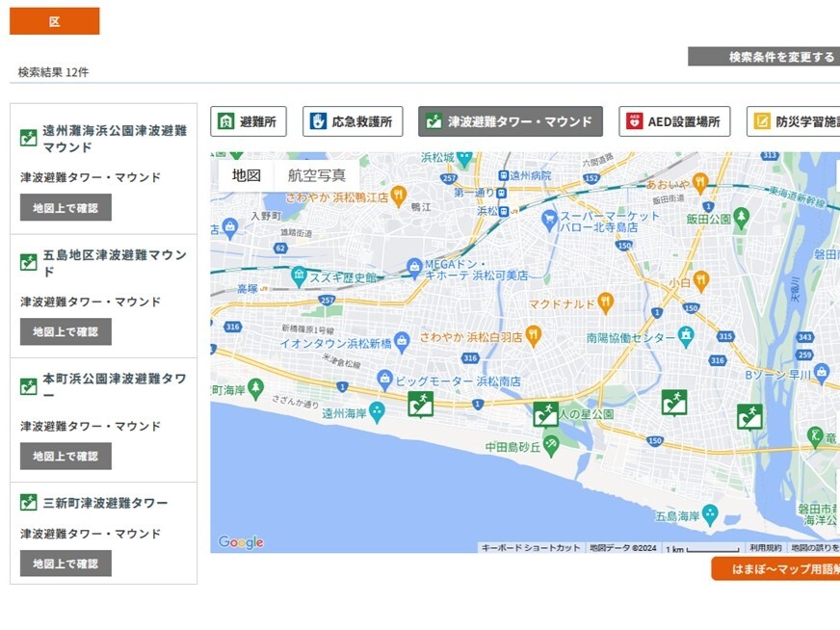The height and width of the screenshot is (630, 840).
Task: Open the はまぼ〜マップ用語解説 button
Action: tap(775, 569)
